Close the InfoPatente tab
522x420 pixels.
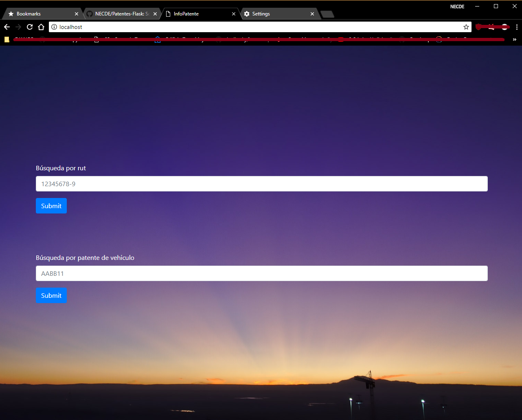coord(234,14)
